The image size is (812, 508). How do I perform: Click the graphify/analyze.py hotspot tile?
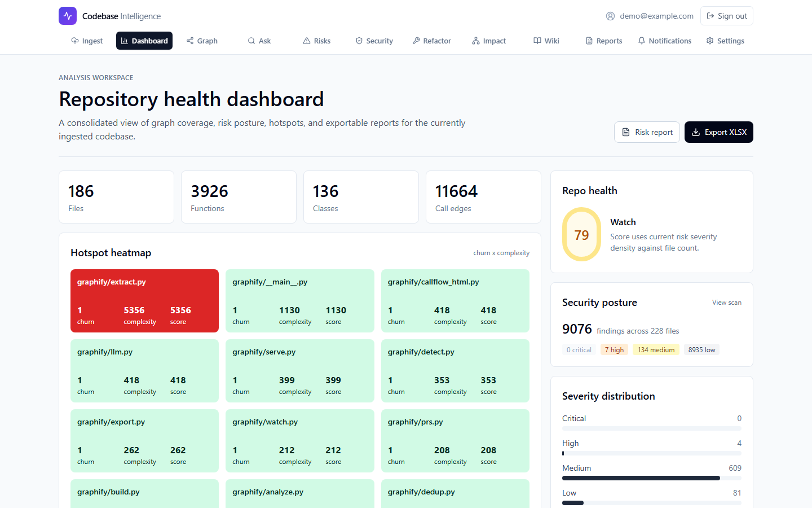300,494
